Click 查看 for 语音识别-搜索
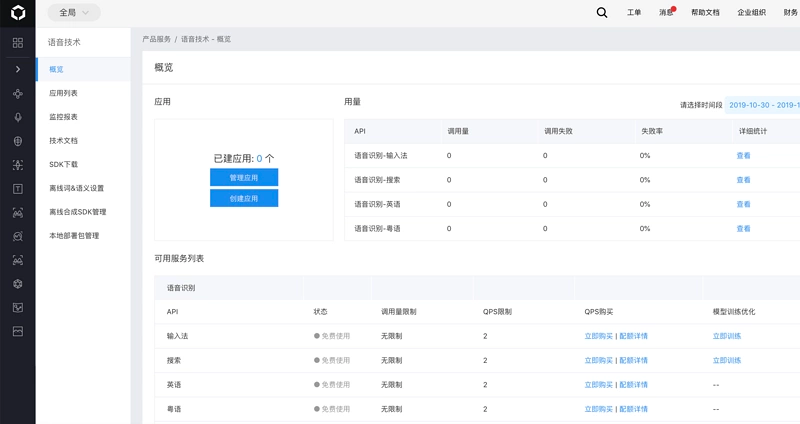 (x=743, y=180)
